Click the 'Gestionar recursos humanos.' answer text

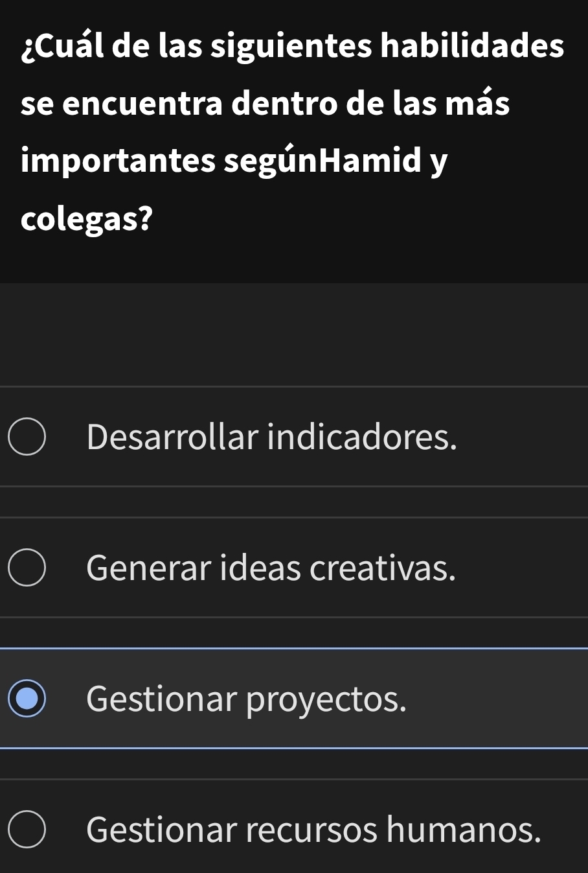(x=313, y=830)
